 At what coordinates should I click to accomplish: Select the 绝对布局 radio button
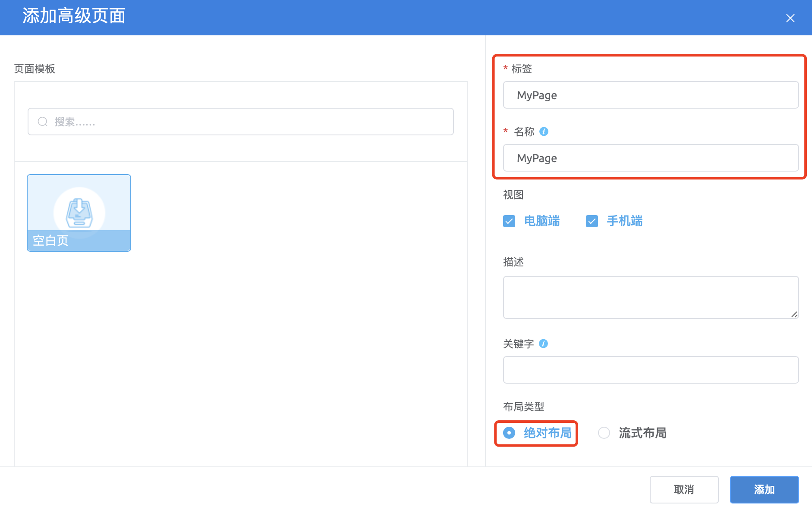coord(509,433)
